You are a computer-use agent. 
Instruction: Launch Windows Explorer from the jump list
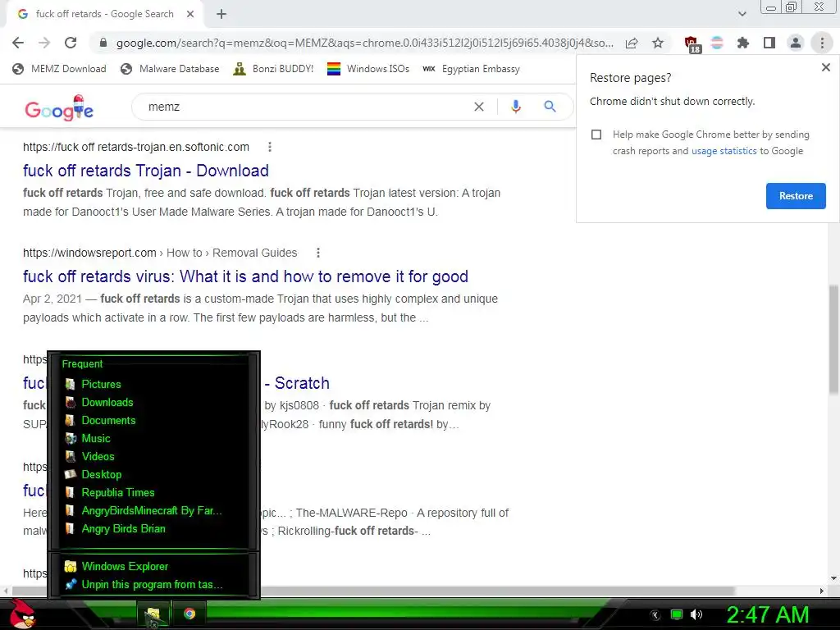[x=125, y=566]
